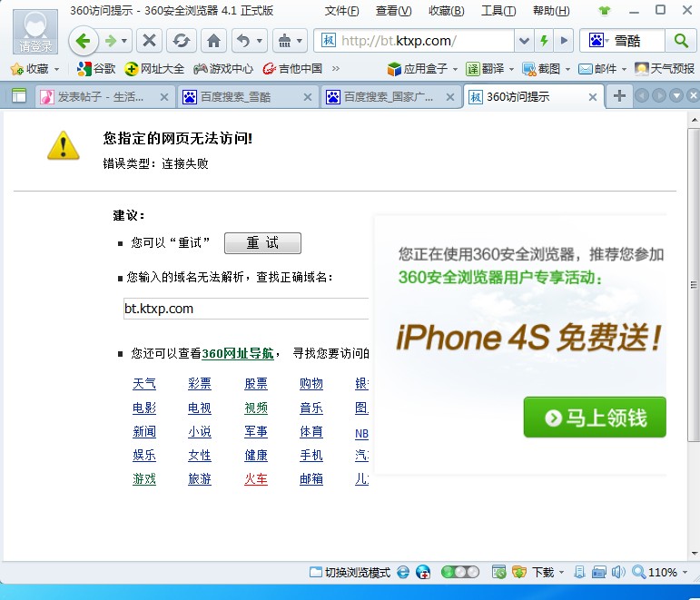This screenshot has width=700, height=600.
Task: Click the popup window icon in status bar
Action: click(598, 573)
